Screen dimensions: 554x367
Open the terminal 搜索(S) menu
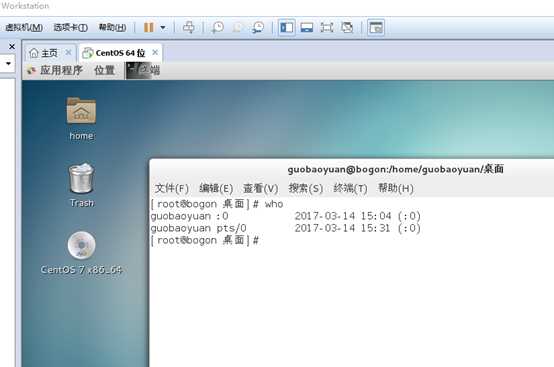(x=306, y=188)
